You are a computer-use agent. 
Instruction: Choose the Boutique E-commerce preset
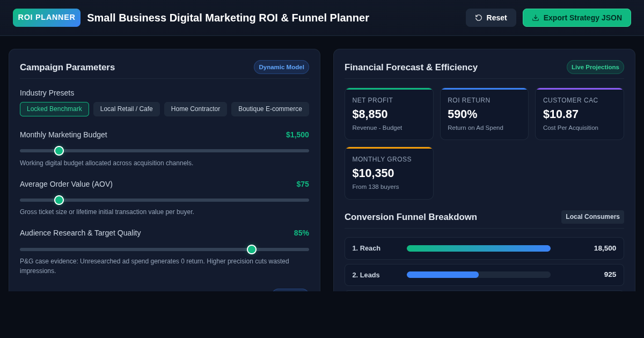click(270, 109)
